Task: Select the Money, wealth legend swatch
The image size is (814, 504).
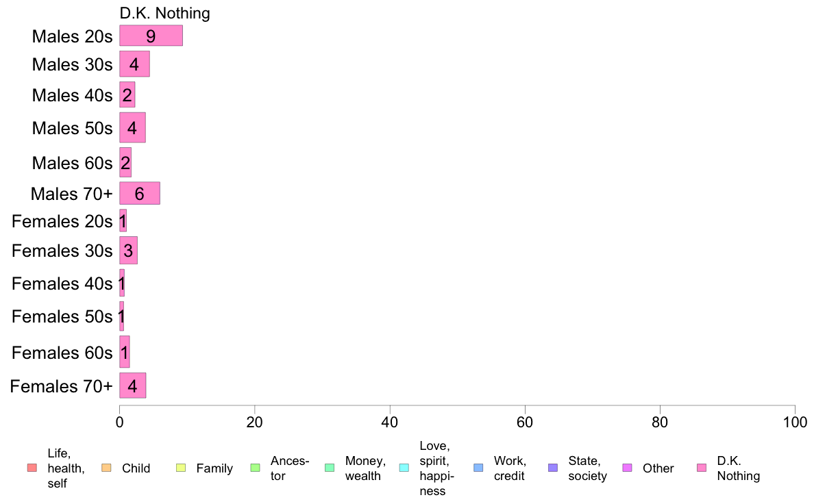Action: 329,468
